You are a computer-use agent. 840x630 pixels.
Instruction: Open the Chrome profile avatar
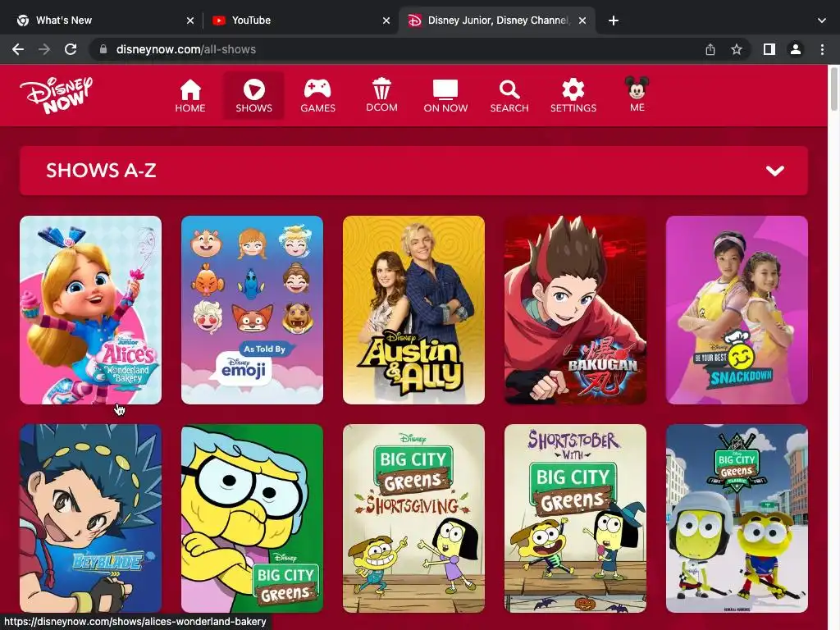tap(796, 49)
